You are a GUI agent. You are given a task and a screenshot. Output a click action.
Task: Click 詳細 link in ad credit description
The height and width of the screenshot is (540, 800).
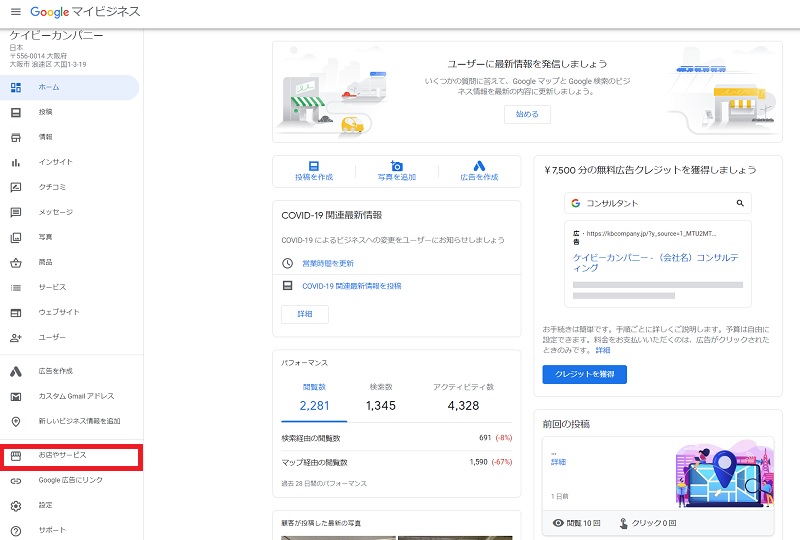pyautogui.click(x=603, y=350)
